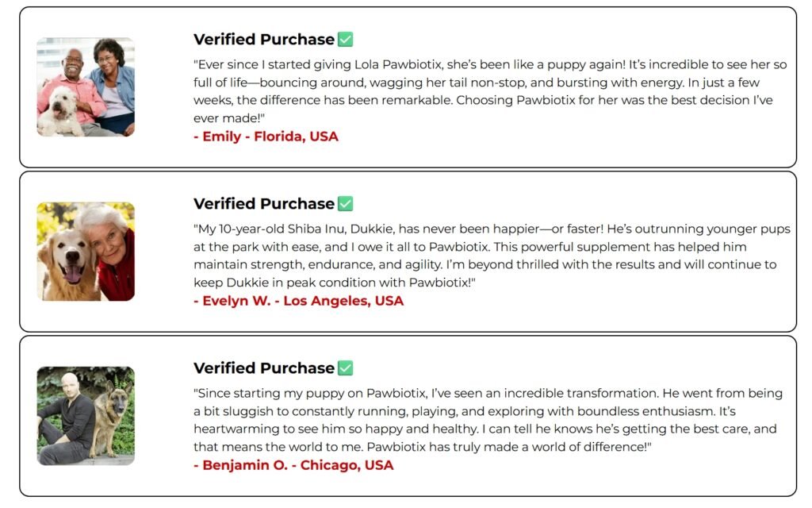Open the couple with white dog photo
The width and height of the screenshot is (812, 508).
point(86,87)
